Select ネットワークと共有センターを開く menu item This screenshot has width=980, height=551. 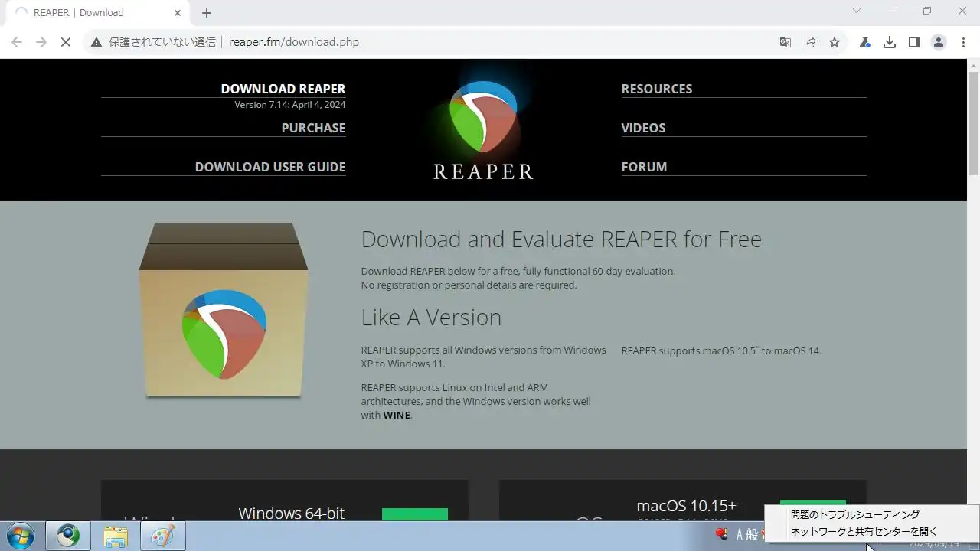click(871, 531)
